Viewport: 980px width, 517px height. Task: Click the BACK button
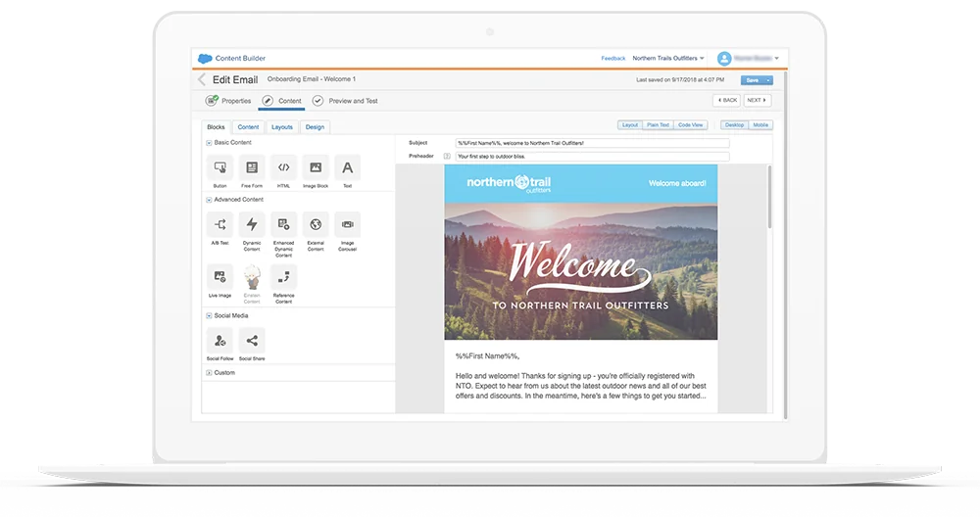727,100
